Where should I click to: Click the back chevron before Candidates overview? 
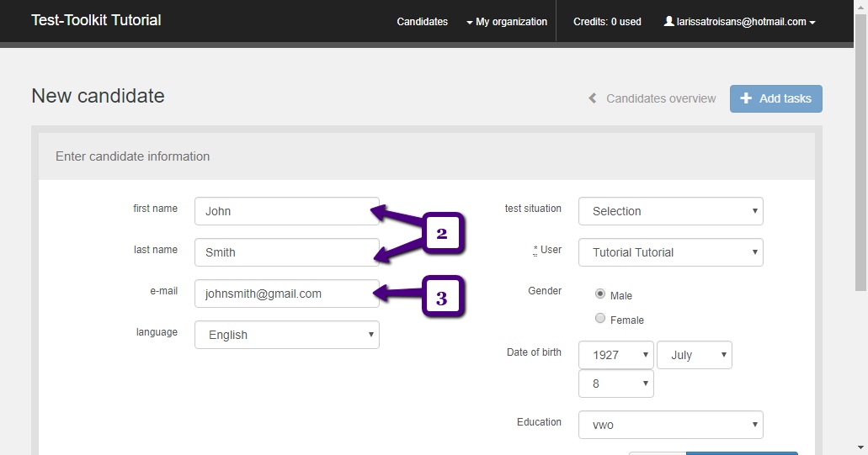tap(593, 98)
